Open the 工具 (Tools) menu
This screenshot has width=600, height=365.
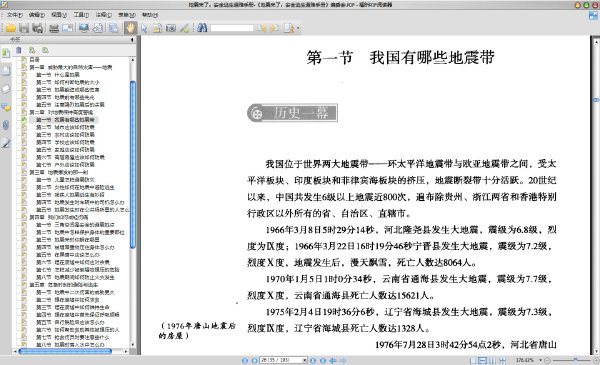tap(81, 15)
